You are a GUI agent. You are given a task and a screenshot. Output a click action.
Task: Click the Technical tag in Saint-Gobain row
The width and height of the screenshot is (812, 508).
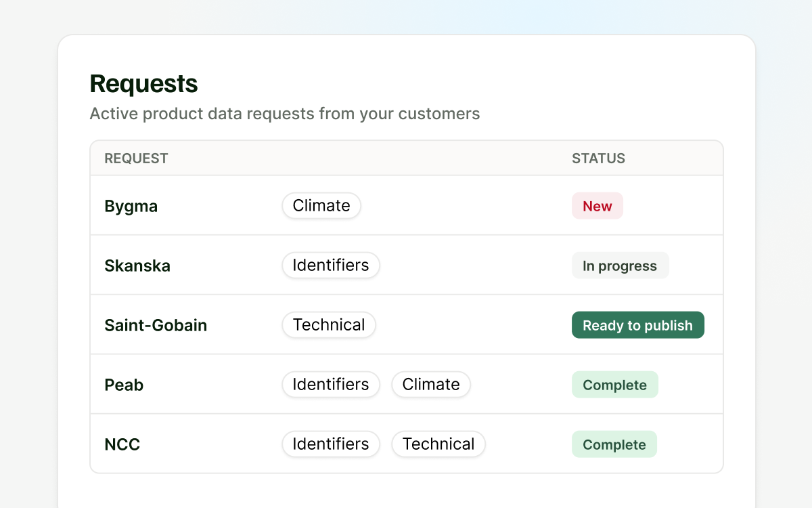point(329,324)
